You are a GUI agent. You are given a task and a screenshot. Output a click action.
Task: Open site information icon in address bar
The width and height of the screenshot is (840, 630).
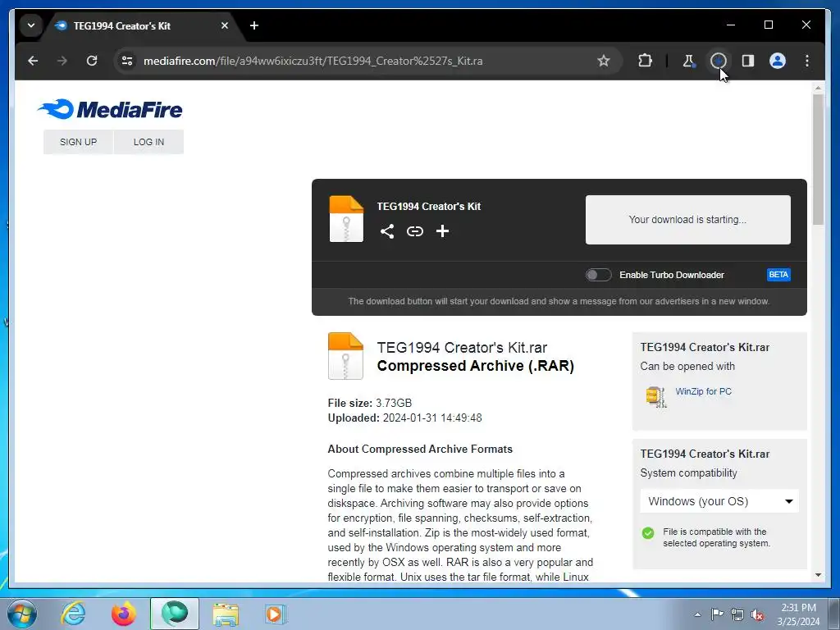pos(127,61)
